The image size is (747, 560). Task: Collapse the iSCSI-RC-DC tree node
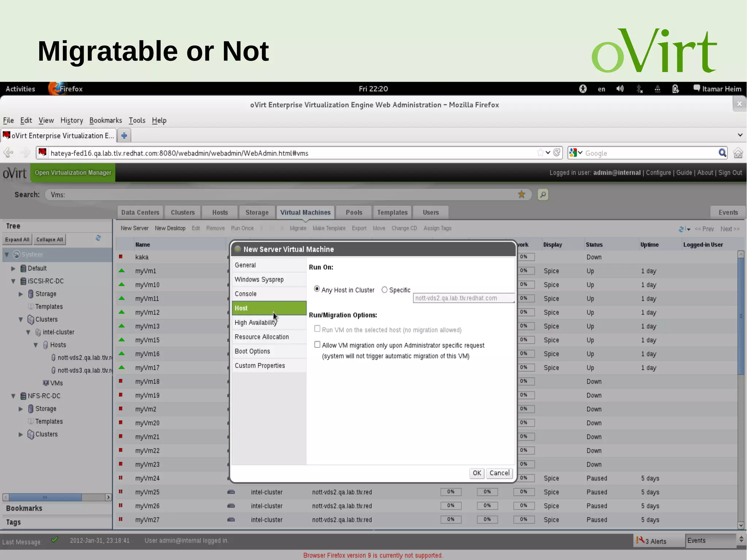click(x=13, y=281)
